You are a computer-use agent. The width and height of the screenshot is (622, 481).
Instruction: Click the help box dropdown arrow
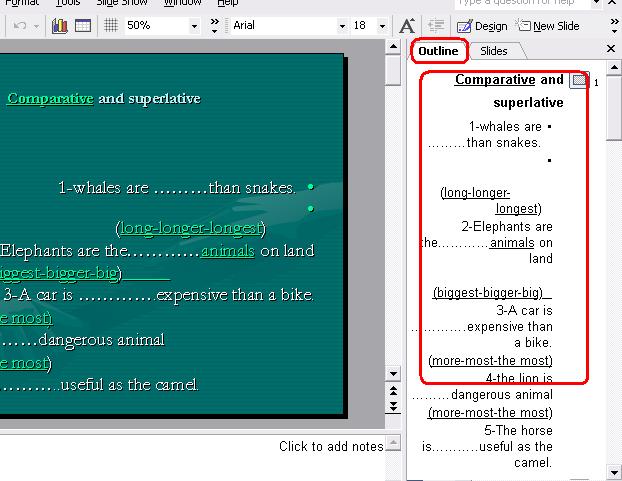point(596,3)
